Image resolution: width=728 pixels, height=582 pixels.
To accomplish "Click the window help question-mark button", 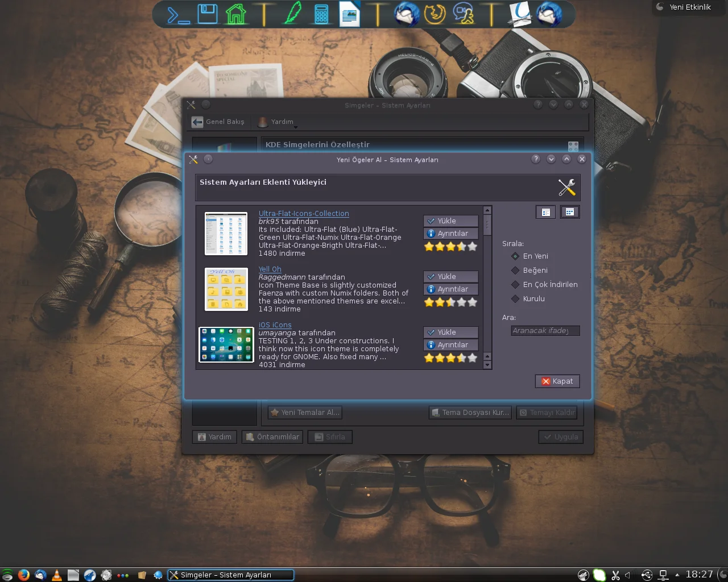I will 535,159.
